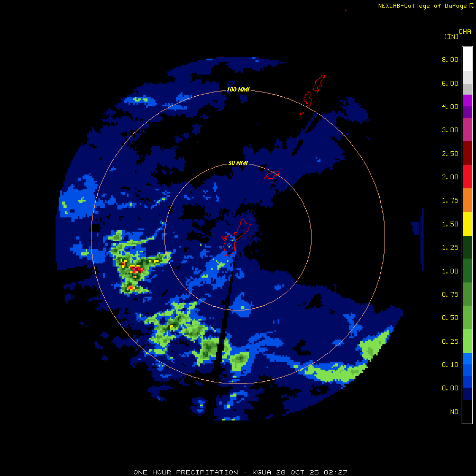Click the 0.10 legend value
The image size is (476, 476).
click(450, 365)
